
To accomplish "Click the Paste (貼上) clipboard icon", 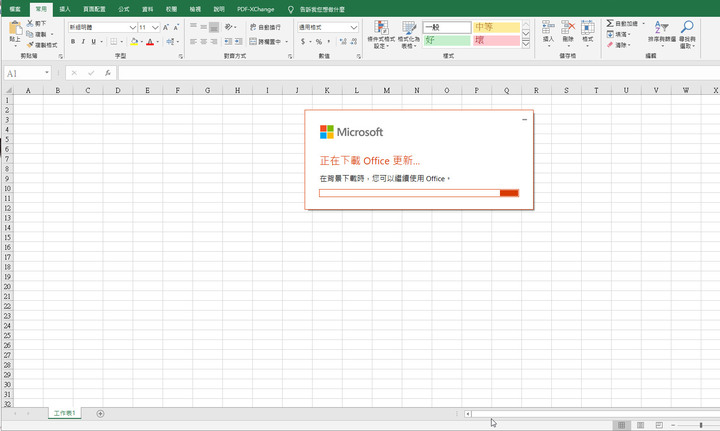I will [15, 28].
